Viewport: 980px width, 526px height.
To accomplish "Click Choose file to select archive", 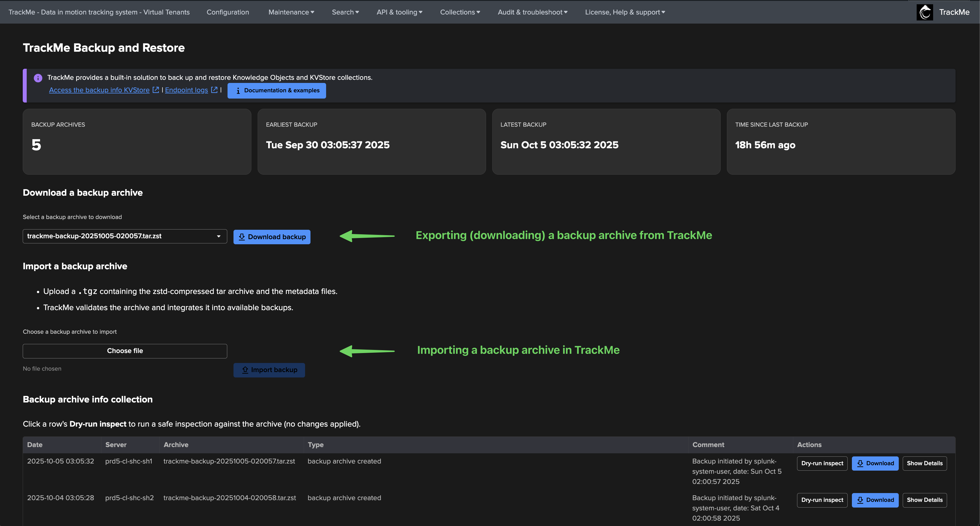I will pos(125,351).
